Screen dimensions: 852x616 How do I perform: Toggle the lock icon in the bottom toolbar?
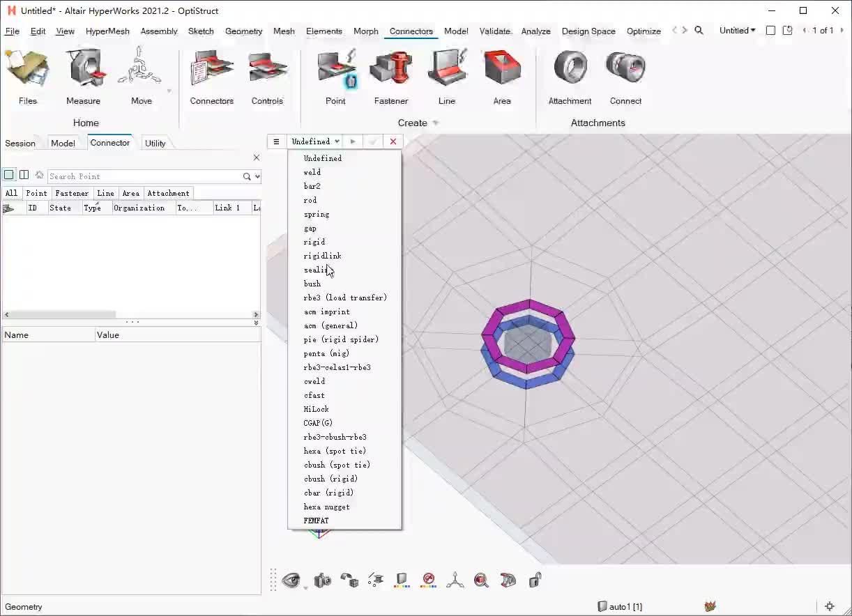535,580
